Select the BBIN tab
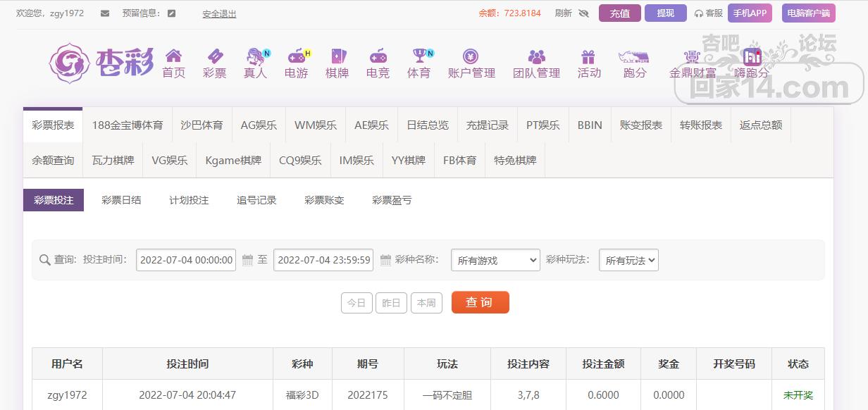Image resolution: width=868 pixels, height=410 pixels. [x=590, y=125]
